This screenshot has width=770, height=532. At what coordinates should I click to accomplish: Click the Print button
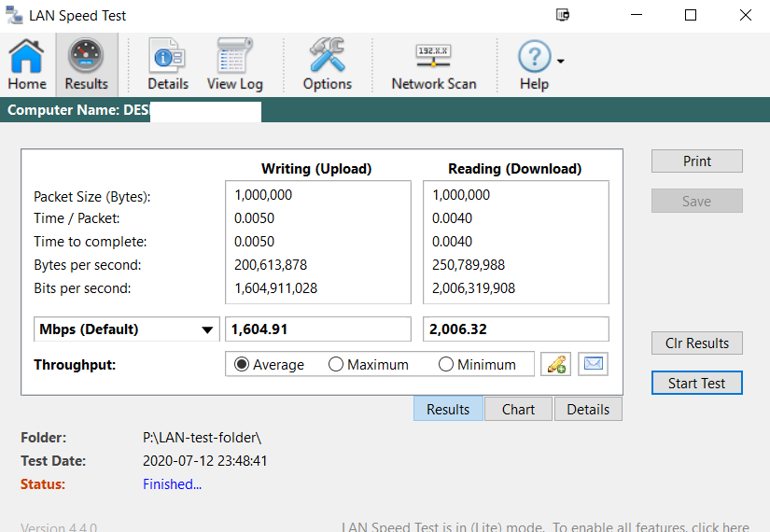(x=697, y=161)
